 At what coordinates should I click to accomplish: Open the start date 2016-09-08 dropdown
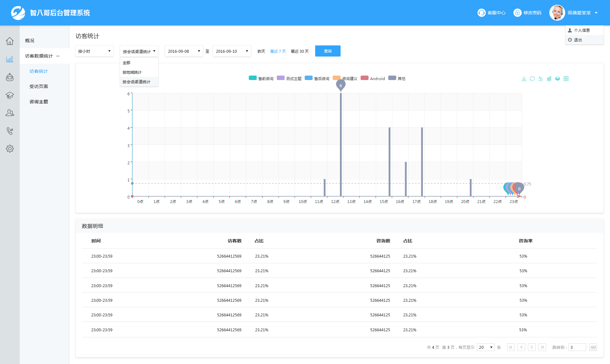pos(184,51)
